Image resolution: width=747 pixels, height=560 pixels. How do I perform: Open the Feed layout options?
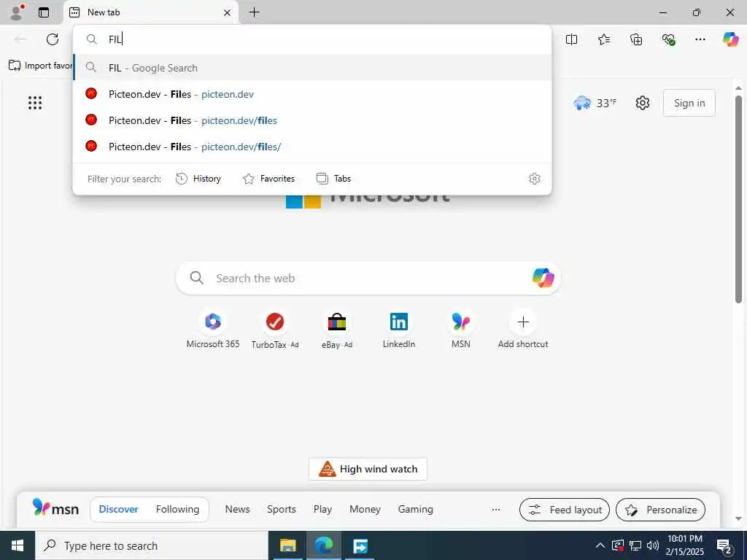565,510
